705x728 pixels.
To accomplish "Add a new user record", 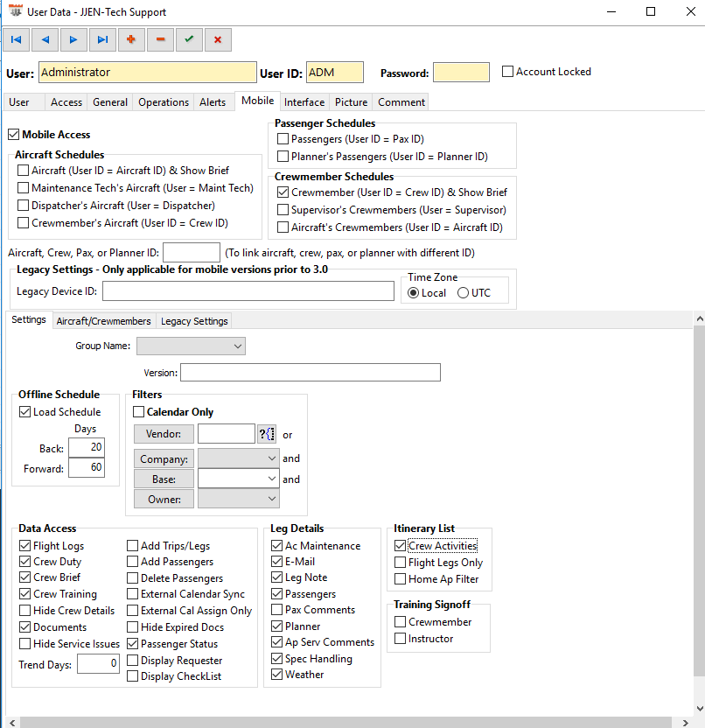I will tap(131, 39).
